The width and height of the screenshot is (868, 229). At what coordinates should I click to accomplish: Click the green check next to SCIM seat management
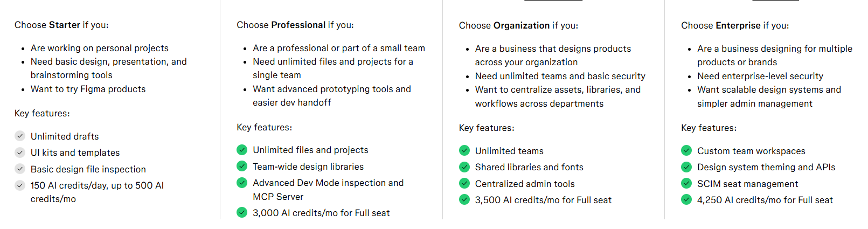pyautogui.click(x=686, y=183)
